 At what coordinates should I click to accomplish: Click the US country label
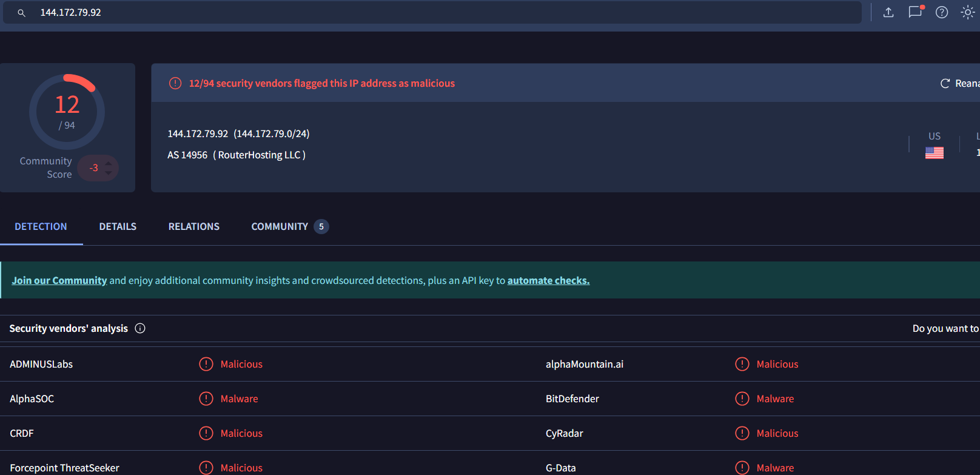[x=935, y=136]
